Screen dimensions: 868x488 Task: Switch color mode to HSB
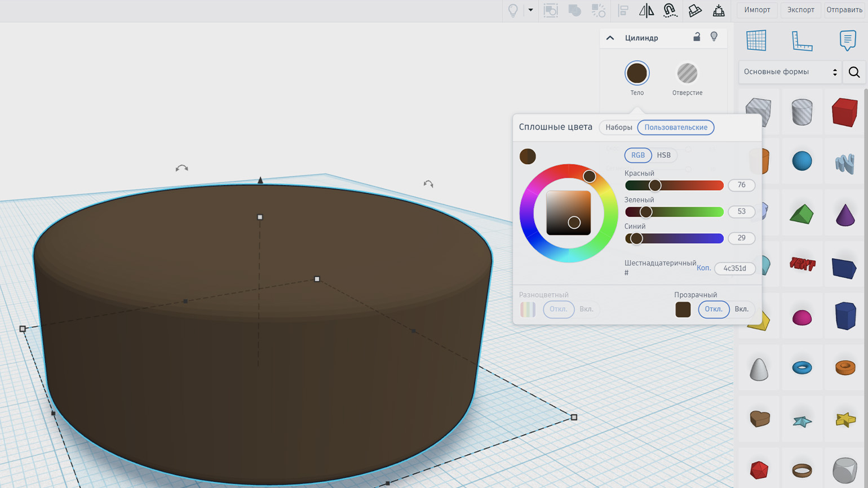[x=663, y=155]
